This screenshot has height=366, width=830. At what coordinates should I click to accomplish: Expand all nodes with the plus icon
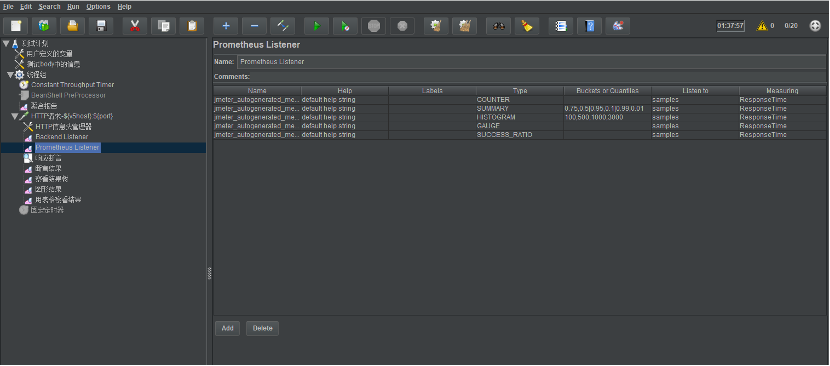[x=226, y=26]
